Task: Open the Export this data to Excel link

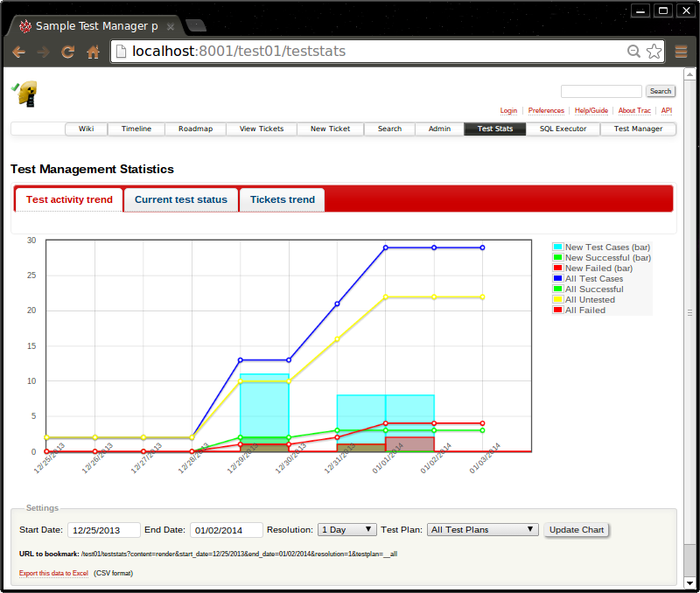Action: [x=52, y=573]
